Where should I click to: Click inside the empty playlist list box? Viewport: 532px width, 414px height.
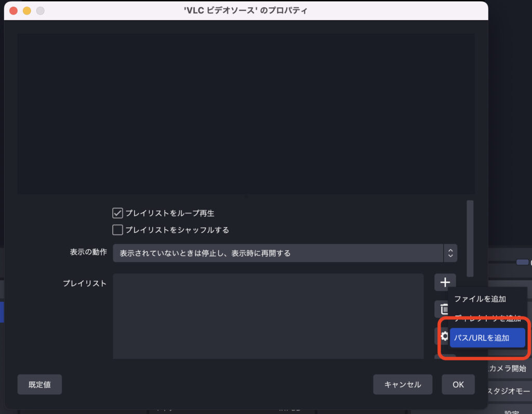(268, 316)
